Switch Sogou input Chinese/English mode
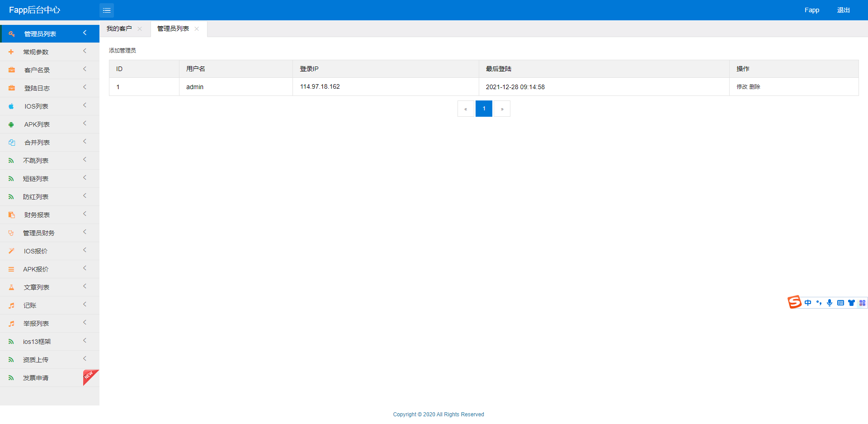 [x=808, y=303]
